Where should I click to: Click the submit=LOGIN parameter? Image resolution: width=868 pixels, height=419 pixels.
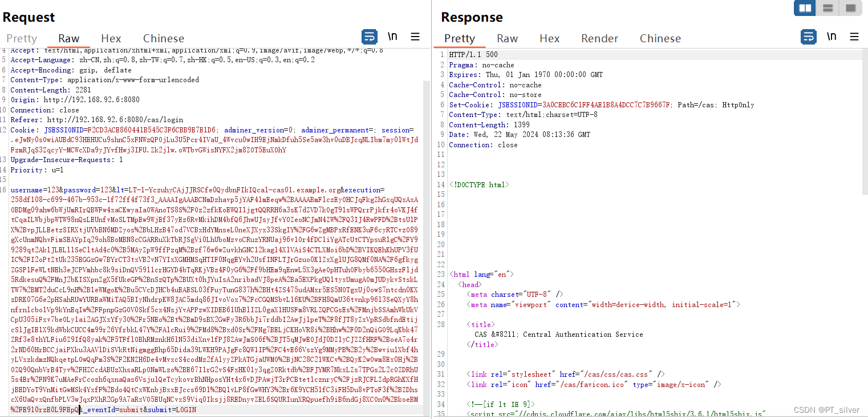[x=172, y=409]
